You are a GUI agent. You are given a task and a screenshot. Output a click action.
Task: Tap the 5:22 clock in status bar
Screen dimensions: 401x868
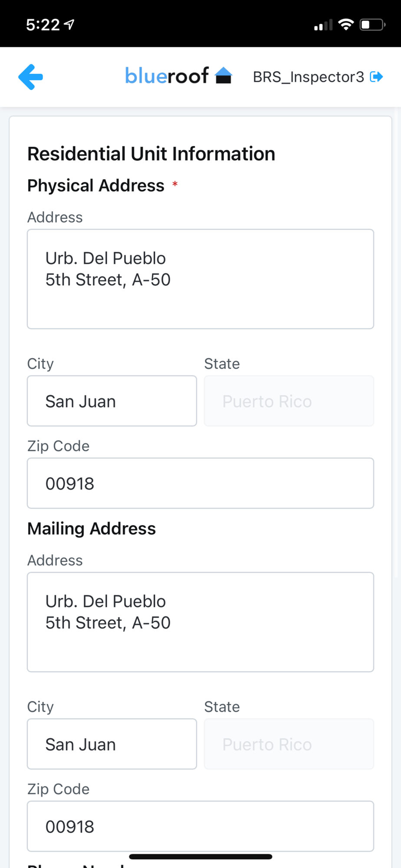coord(43,25)
